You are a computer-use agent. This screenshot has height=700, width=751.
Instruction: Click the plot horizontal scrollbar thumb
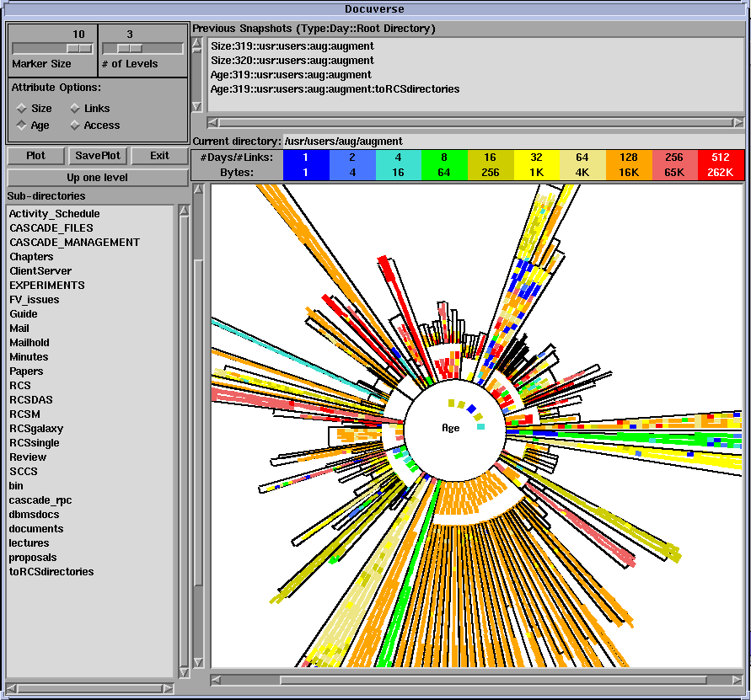coord(493,680)
